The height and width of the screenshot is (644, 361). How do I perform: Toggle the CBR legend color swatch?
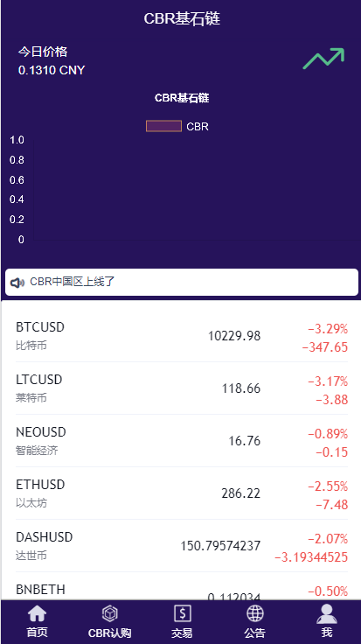pos(163,126)
